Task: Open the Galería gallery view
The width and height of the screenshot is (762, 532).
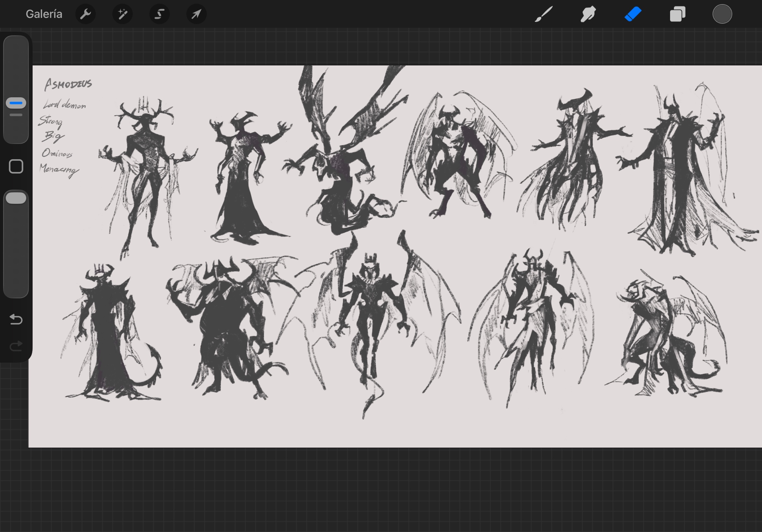Action: click(44, 14)
